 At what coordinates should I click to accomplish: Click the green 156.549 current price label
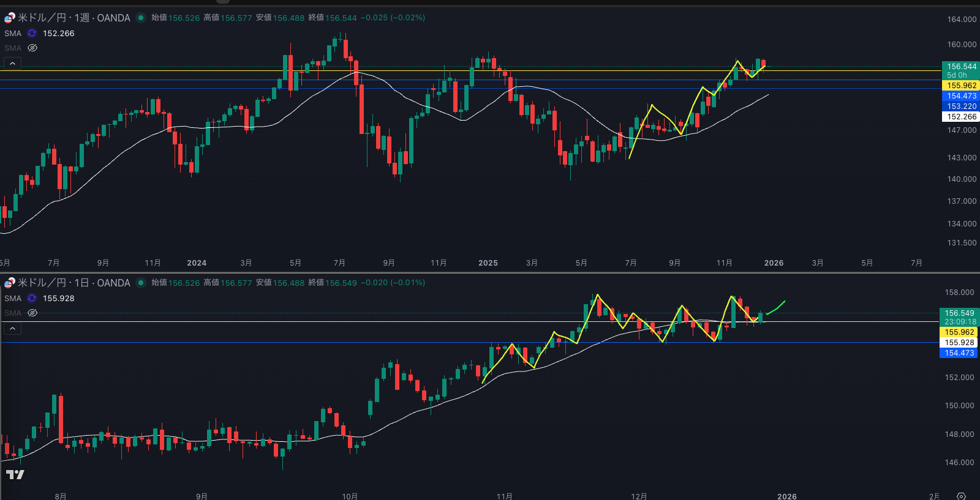(x=959, y=313)
